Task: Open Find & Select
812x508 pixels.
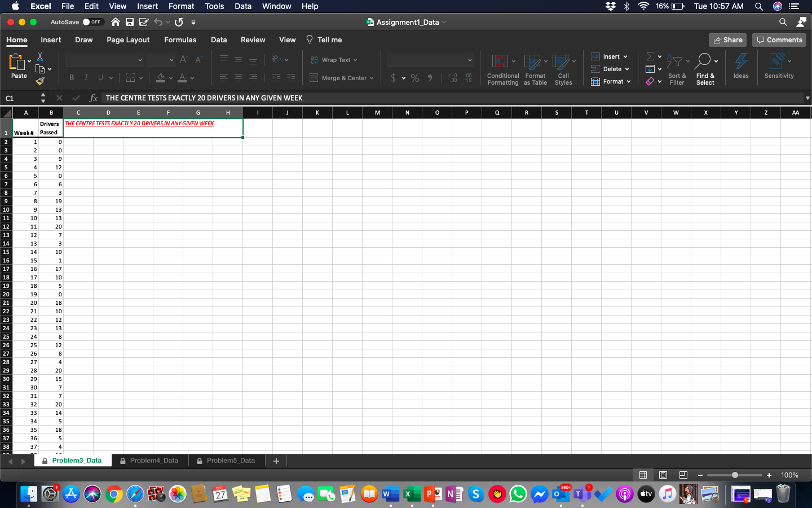Action: click(705, 68)
